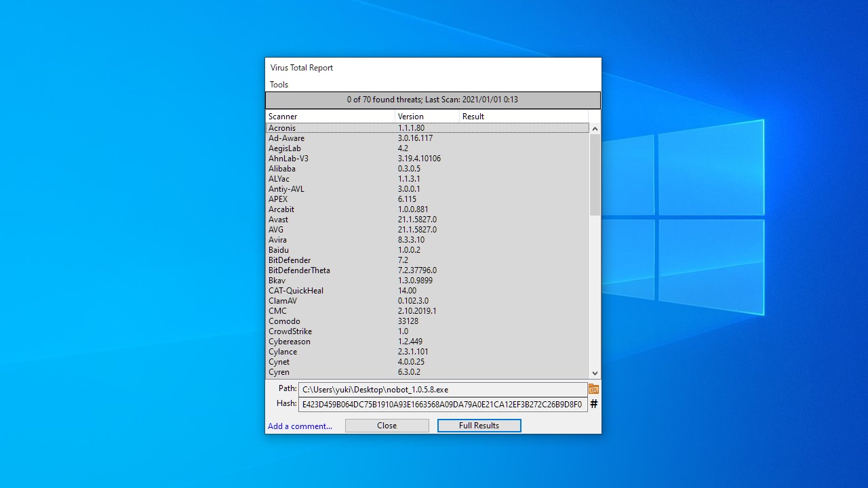Click the found threats status bar
This screenshot has height=488, width=868.
click(433, 100)
